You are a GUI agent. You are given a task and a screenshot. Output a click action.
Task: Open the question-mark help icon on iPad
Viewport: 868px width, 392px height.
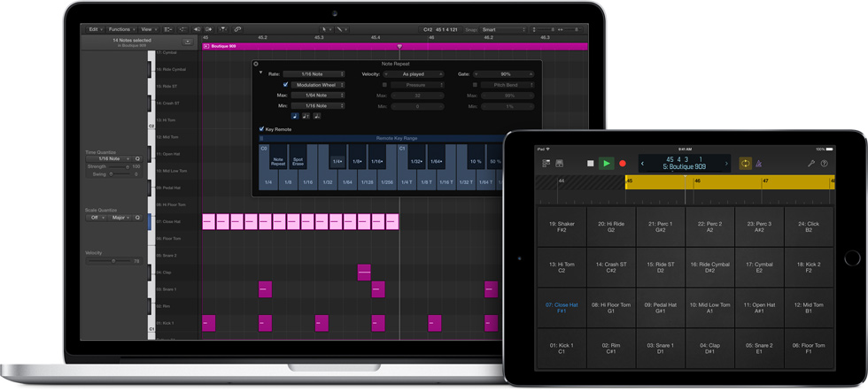coord(825,164)
